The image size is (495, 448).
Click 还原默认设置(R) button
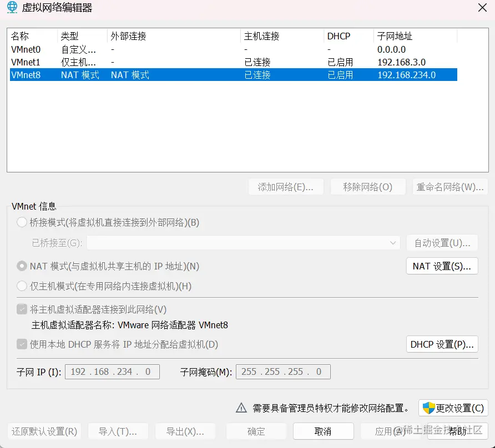pos(44,431)
